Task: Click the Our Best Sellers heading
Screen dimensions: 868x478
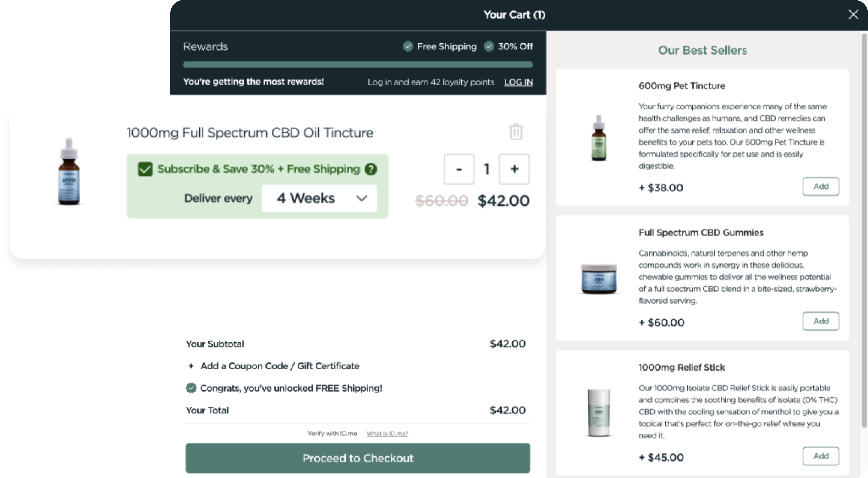Action: click(x=703, y=50)
